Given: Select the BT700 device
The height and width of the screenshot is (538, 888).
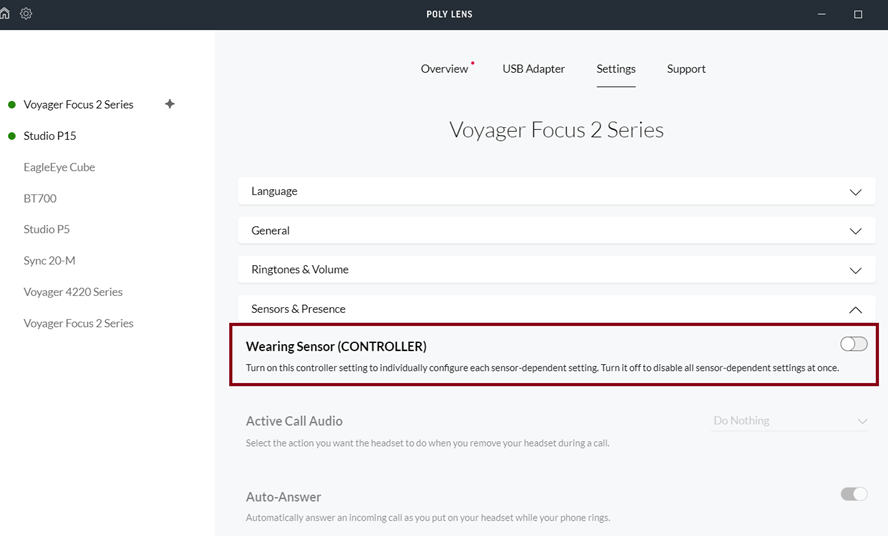Looking at the screenshot, I should [40, 198].
